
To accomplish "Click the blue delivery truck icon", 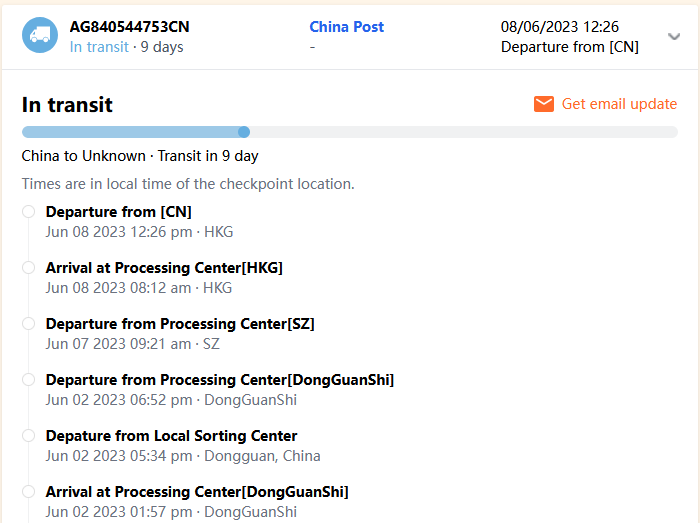I will (40, 36).
